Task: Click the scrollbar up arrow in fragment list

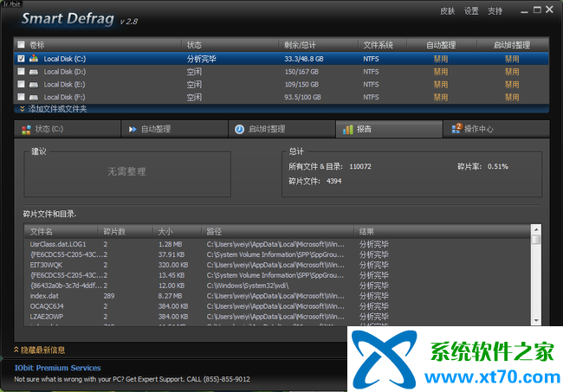Action: pyautogui.click(x=536, y=229)
